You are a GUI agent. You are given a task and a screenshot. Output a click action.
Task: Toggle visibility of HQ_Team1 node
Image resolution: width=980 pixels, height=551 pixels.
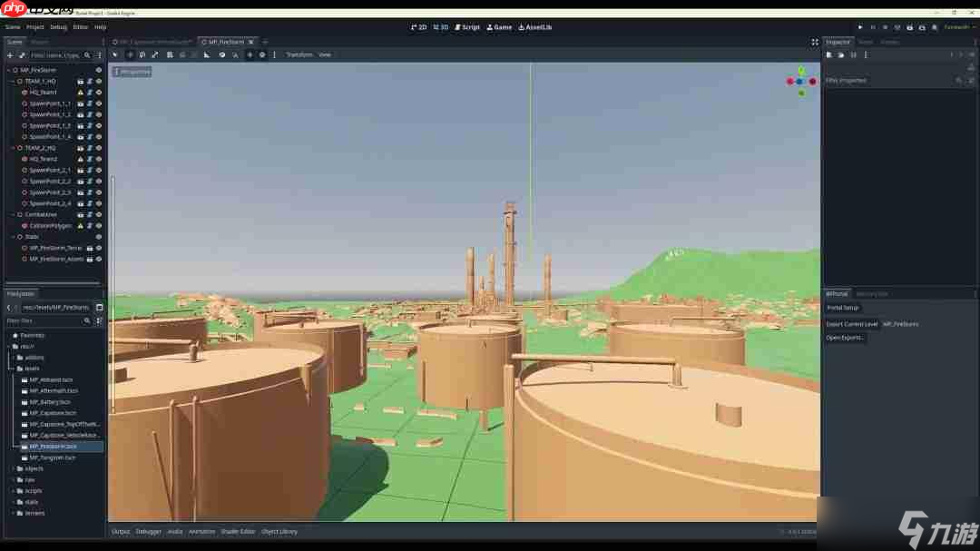99,93
